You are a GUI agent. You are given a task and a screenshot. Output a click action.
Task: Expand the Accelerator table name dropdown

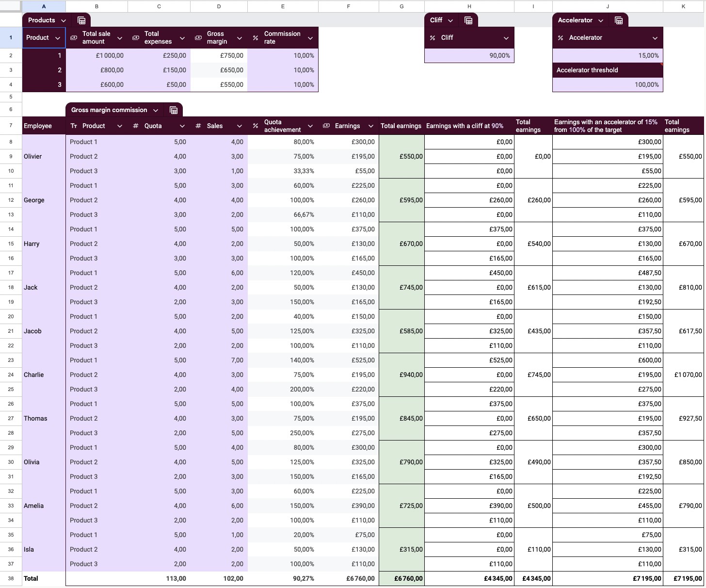(601, 21)
